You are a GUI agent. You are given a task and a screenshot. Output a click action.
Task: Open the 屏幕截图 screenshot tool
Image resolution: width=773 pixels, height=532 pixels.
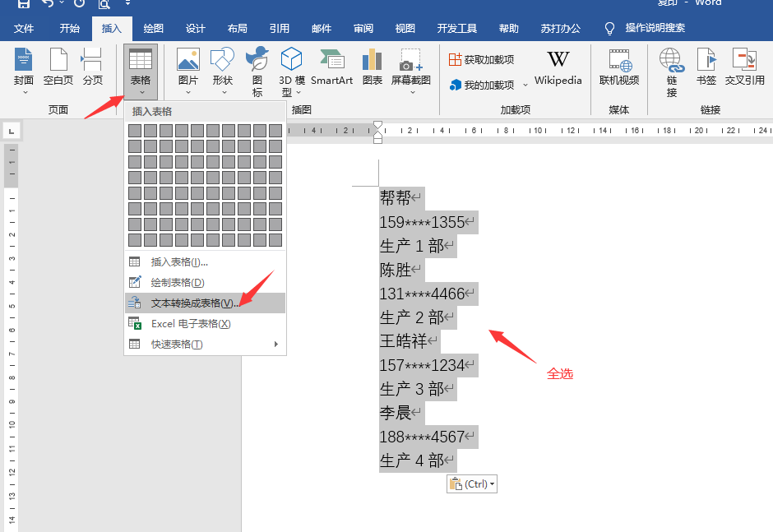pyautogui.click(x=410, y=71)
